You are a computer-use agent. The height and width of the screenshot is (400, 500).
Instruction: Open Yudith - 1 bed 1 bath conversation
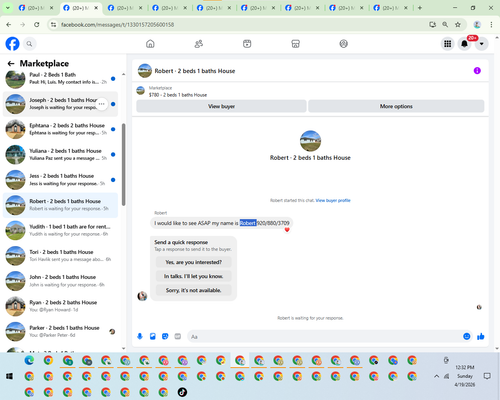tap(60, 230)
